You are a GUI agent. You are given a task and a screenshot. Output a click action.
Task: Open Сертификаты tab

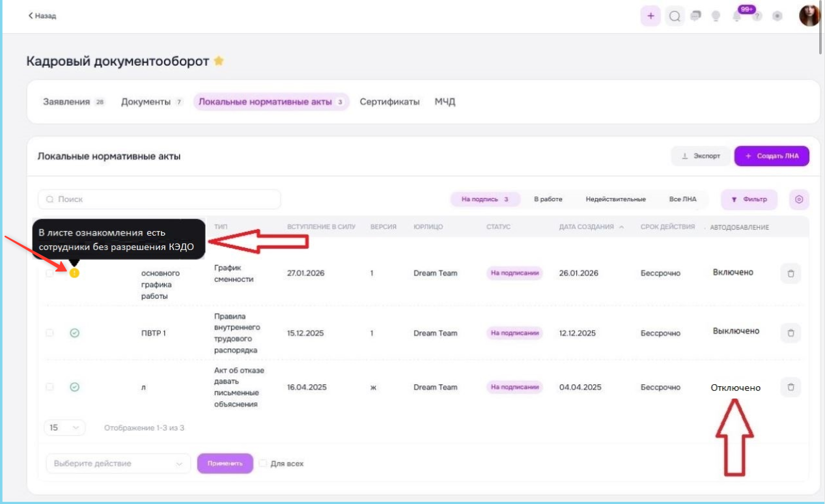[389, 102]
